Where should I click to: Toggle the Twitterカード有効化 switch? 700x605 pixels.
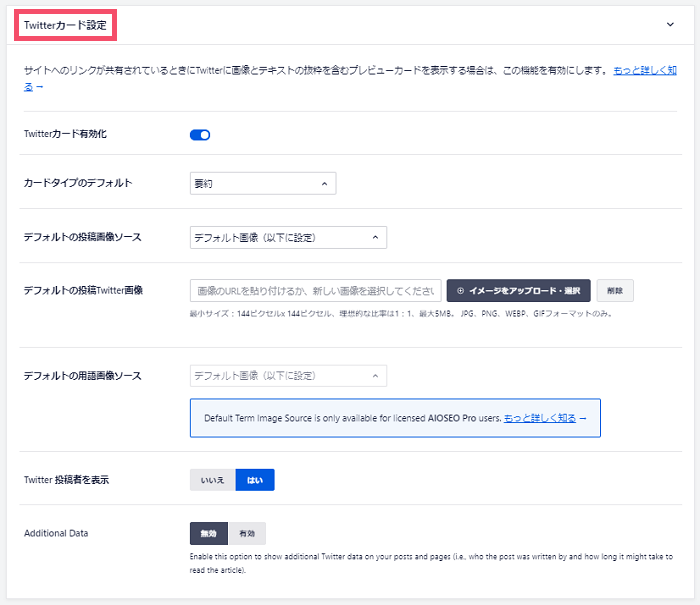[x=200, y=134]
